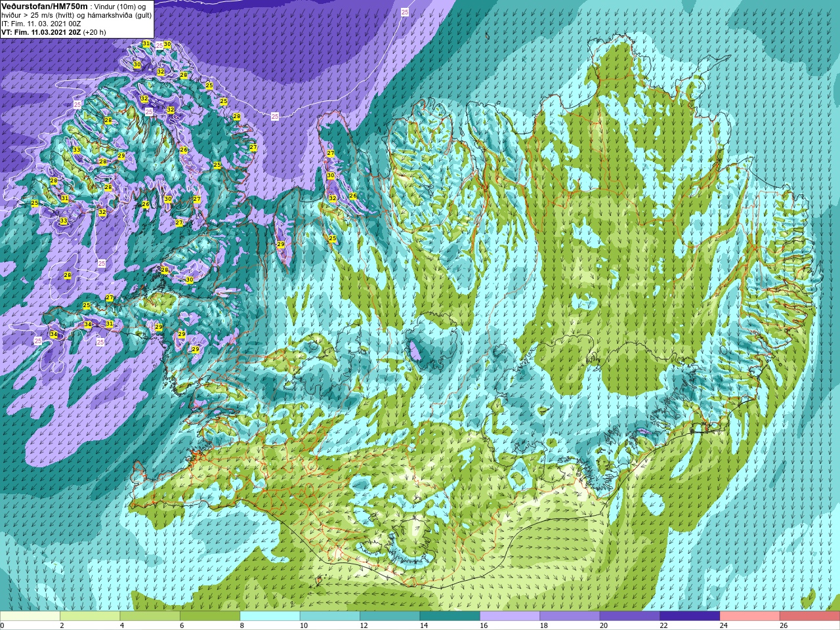
Task: Choose the 12–14 m/s teal legend swatch
Action: point(390,616)
